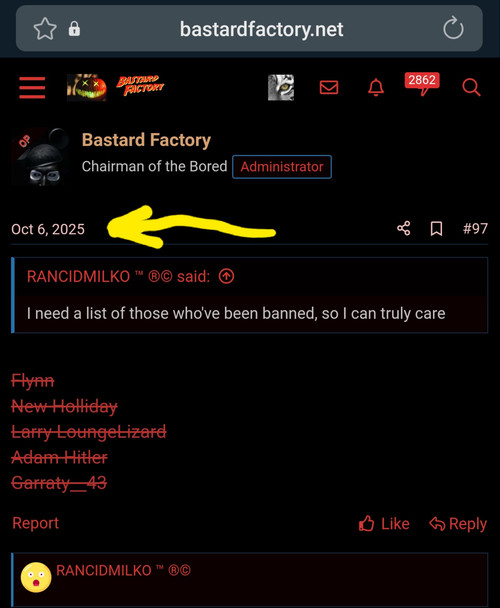Click the bastardfactory.net address bar
This screenshot has width=500, height=608.
261,29
